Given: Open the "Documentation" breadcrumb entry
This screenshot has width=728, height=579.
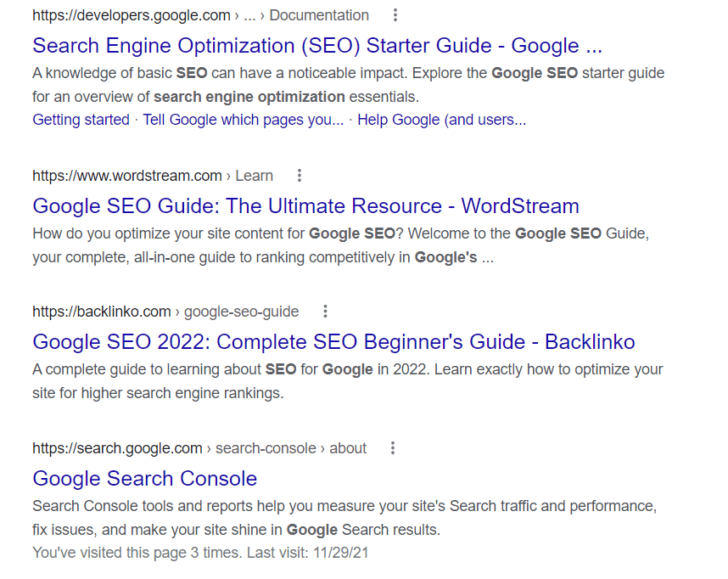Looking at the screenshot, I should (319, 14).
